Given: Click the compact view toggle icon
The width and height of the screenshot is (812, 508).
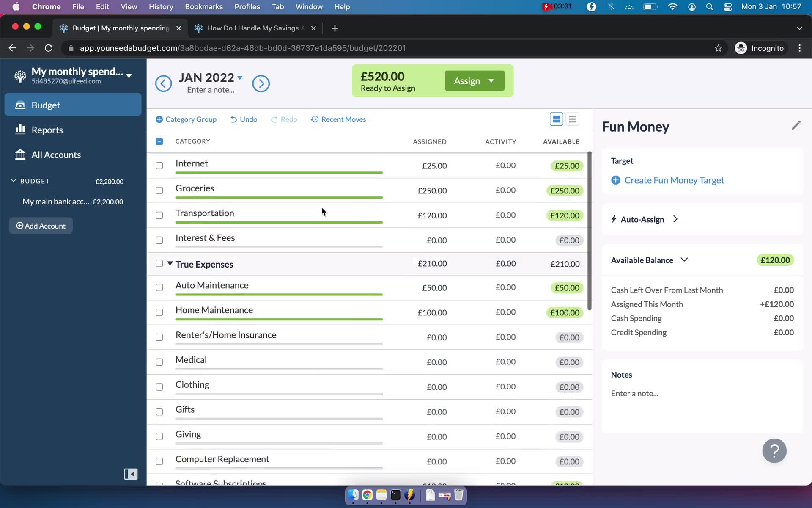Looking at the screenshot, I should [572, 119].
